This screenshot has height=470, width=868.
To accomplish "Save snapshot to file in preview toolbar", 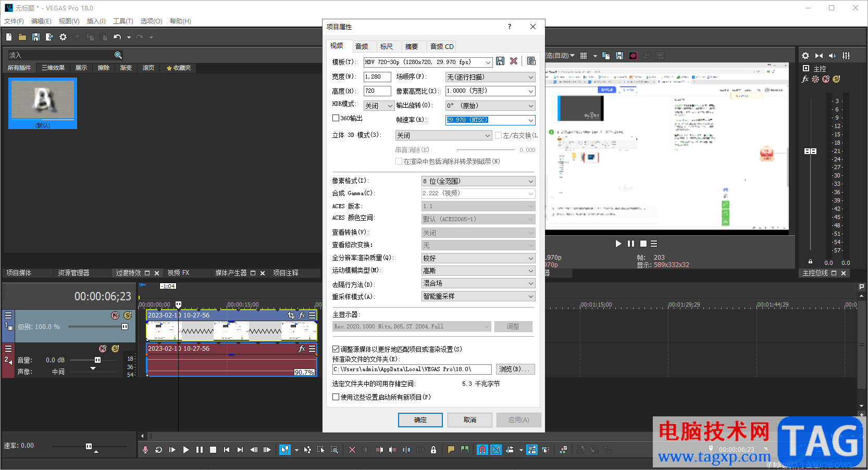I will click(x=619, y=56).
